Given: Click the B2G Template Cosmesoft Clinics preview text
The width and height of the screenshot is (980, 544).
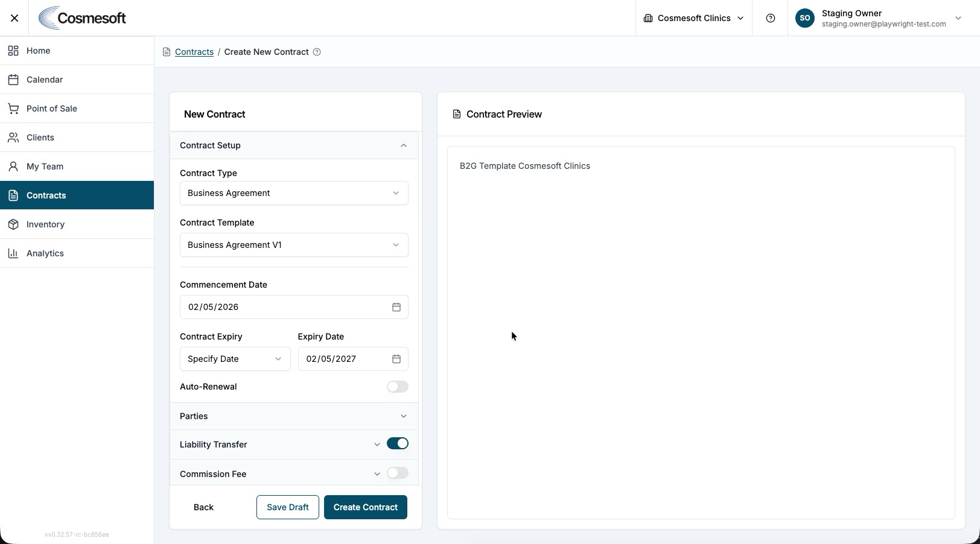Looking at the screenshot, I should [525, 166].
